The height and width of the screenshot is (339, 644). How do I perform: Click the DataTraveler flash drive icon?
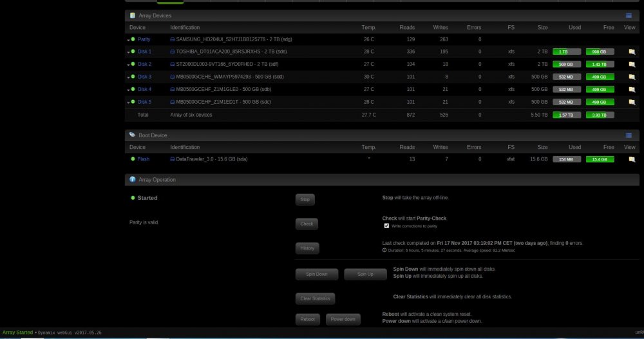[173, 159]
